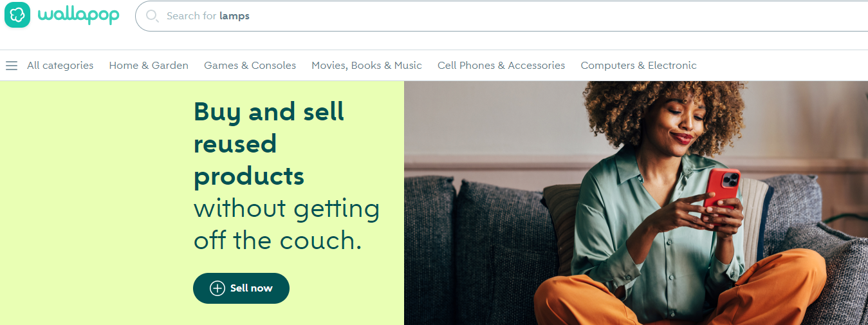Click the plus circle icon in Sell now
The width and height of the screenshot is (868, 325).
[217, 288]
